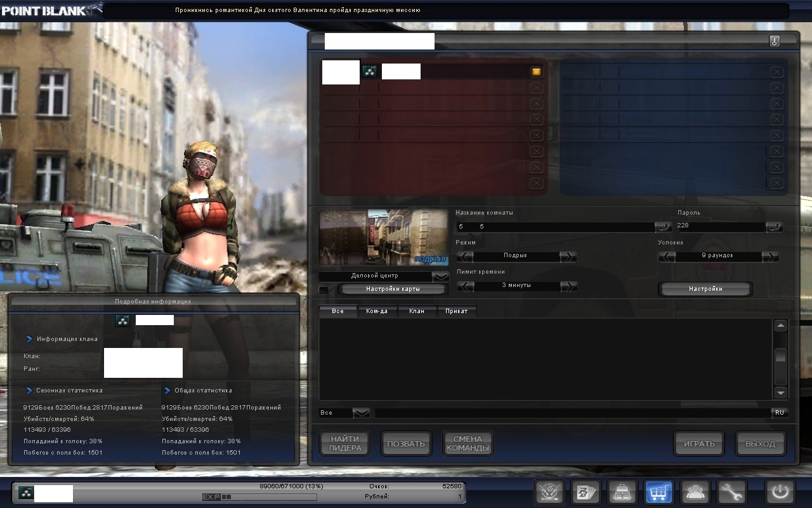Click the Подрыв mode value
Screen dimensions: 812x508
click(x=517, y=257)
